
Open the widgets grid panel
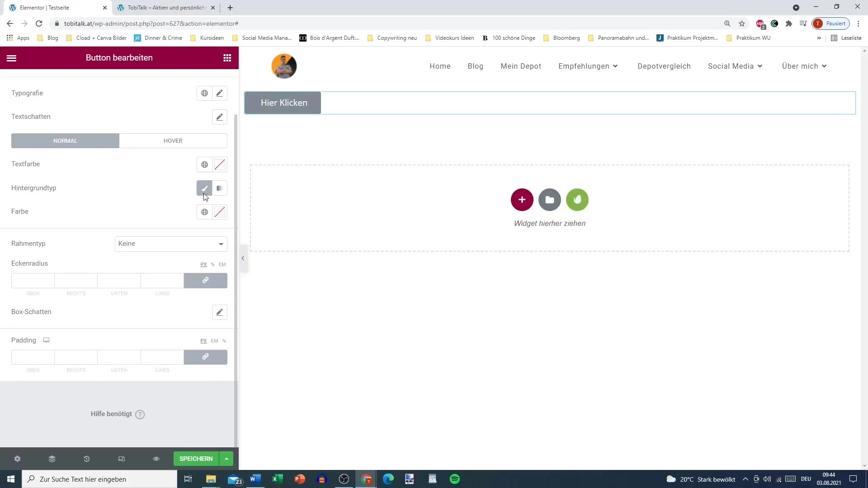[x=227, y=58]
